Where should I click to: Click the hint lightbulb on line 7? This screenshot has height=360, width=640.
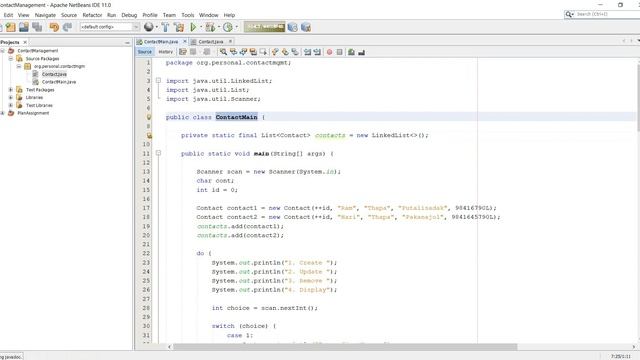[149, 117]
